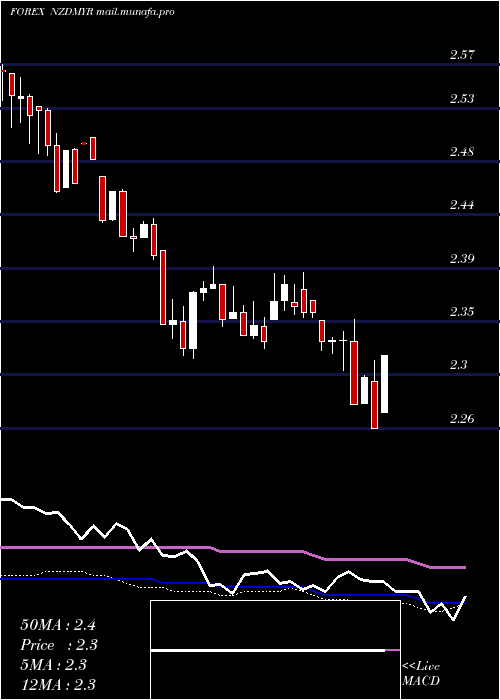Click the '<<Live MACD' label
This screenshot has width=500, height=700.
[x=421, y=674]
